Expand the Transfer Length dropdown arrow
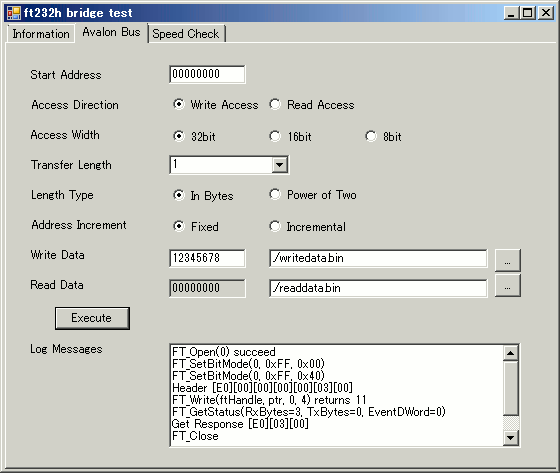 (280, 165)
